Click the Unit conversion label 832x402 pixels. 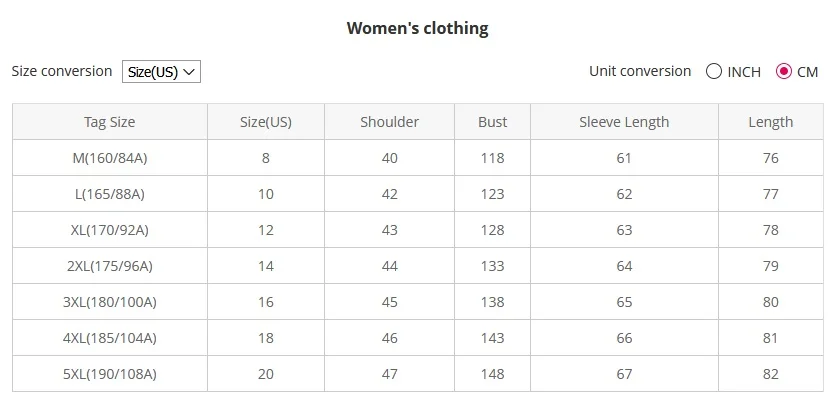click(x=640, y=71)
